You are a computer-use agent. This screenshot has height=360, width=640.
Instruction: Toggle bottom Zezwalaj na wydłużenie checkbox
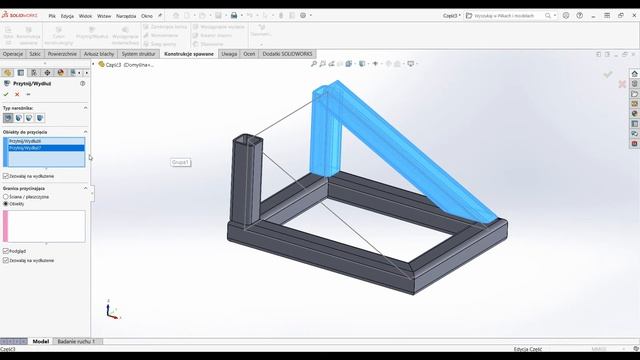[x=6, y=260]
